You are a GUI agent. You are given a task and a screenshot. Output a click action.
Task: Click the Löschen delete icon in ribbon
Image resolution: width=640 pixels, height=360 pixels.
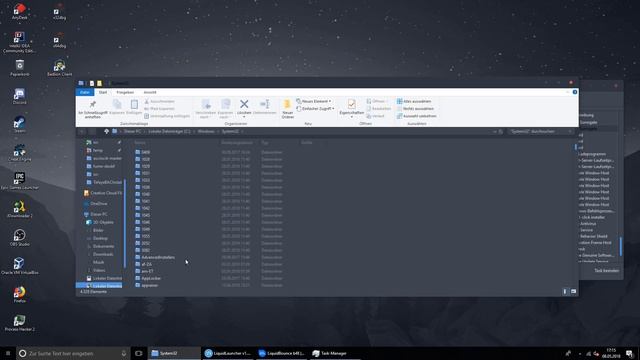pos(244,104)
